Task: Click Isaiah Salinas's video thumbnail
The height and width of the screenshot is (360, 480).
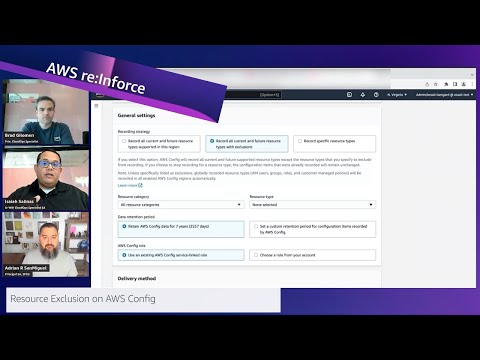Action: [x=46, y=180]
